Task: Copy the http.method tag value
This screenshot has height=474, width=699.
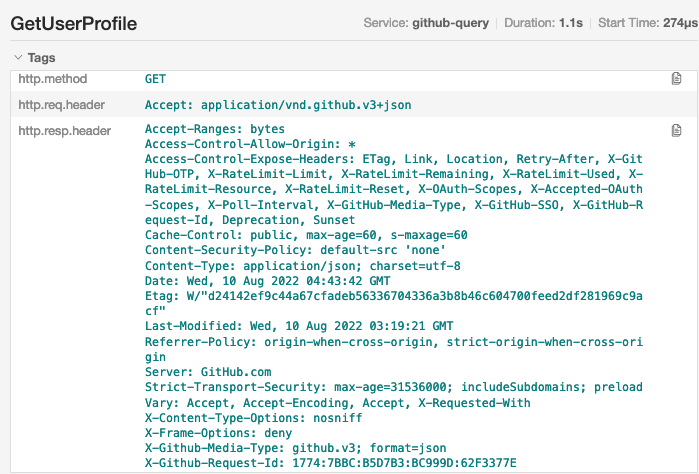Action: [676, 78]
